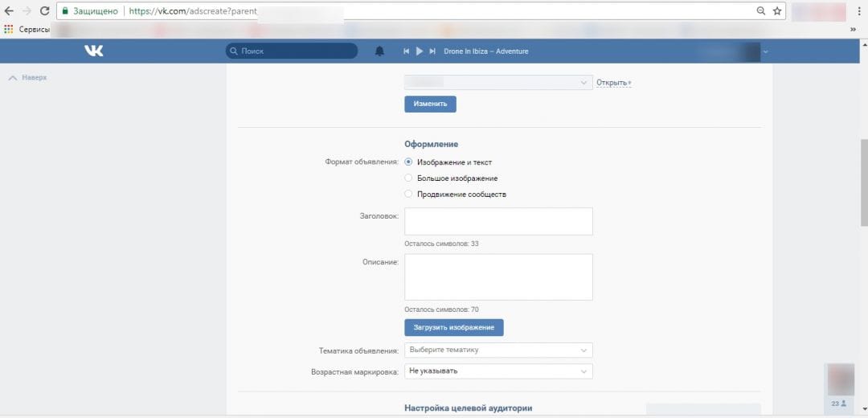Image resolution: width=868 pixels, height=418 pixels.
Task: Click the VK Поиск search box
Action: 292,51
